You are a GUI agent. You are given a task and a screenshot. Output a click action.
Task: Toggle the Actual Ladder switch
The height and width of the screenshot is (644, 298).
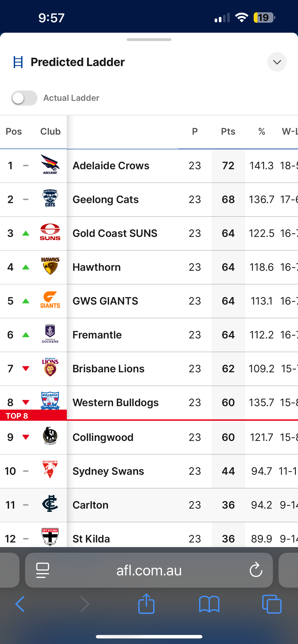pos(24,98)
